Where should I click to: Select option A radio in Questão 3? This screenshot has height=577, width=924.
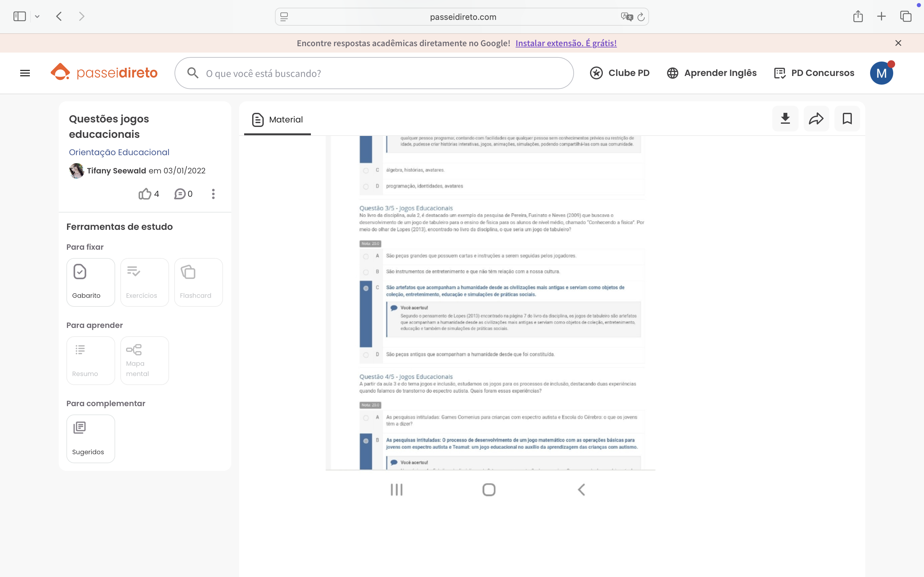click(x=366, y=256)
